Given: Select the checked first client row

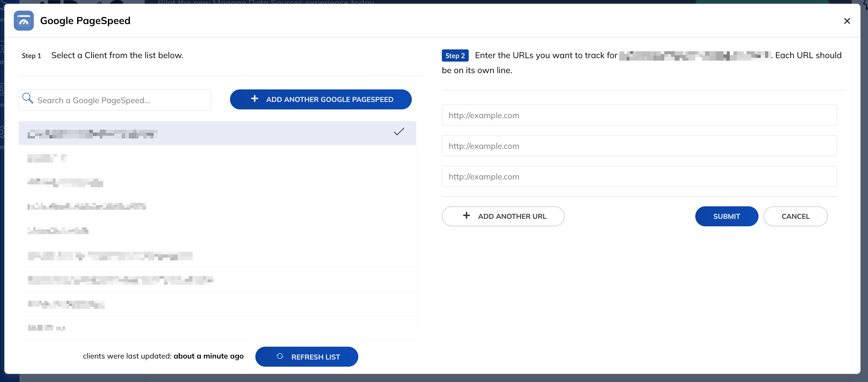Looking at the screenshot, I should (217, 133).
